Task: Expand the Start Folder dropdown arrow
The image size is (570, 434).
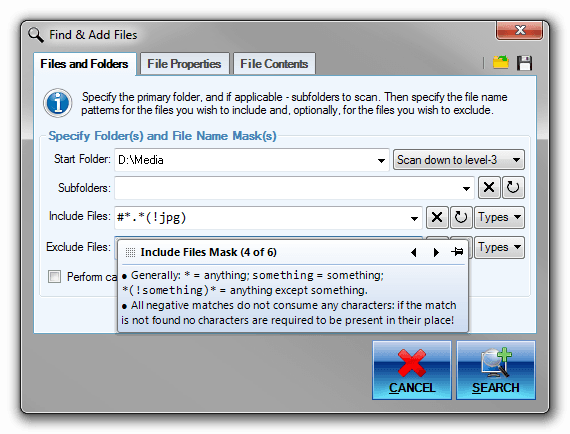Action: tap(381, 160)
